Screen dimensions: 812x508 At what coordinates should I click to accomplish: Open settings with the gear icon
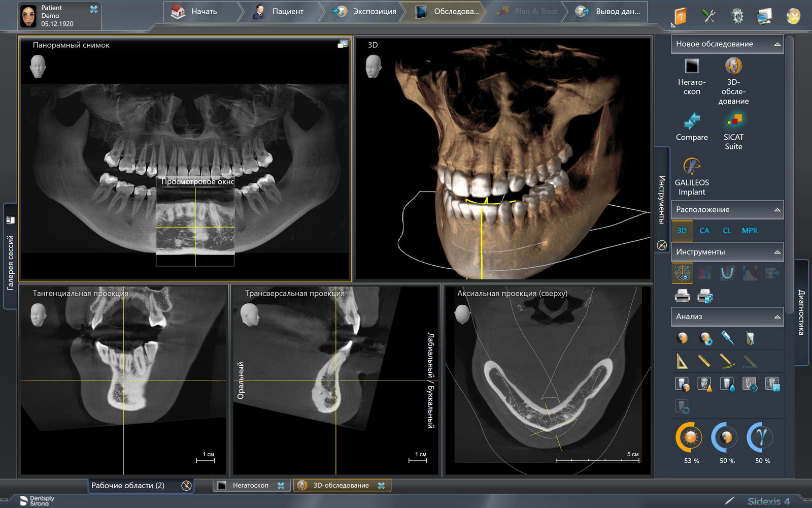pos(737,16)
